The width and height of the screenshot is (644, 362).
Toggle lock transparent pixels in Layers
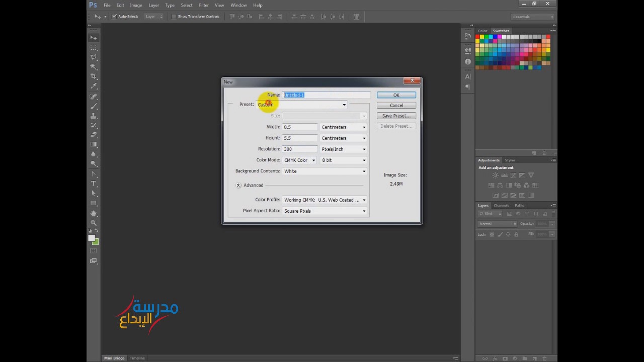click(492, 234)
